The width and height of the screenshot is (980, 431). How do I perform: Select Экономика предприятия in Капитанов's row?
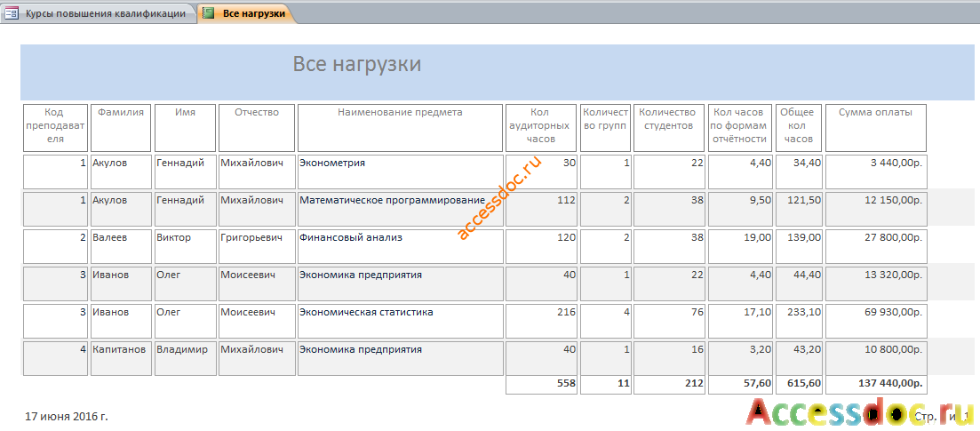tap(400, 358)
